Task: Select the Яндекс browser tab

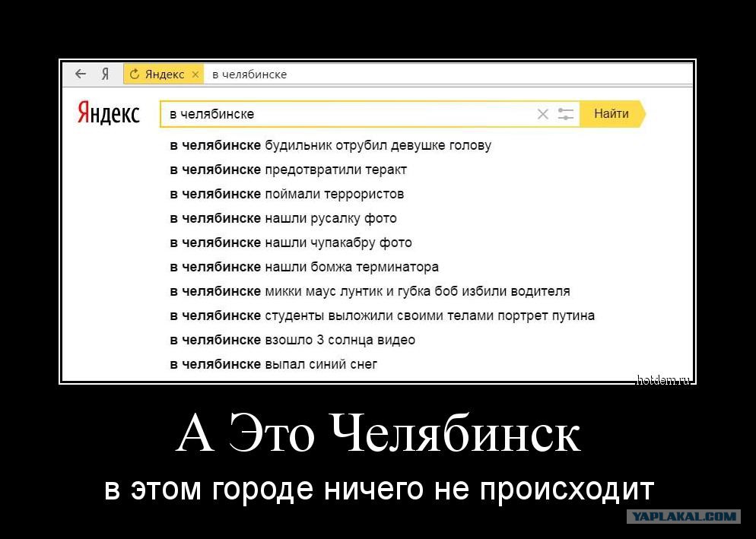Action: click(164, 74)
